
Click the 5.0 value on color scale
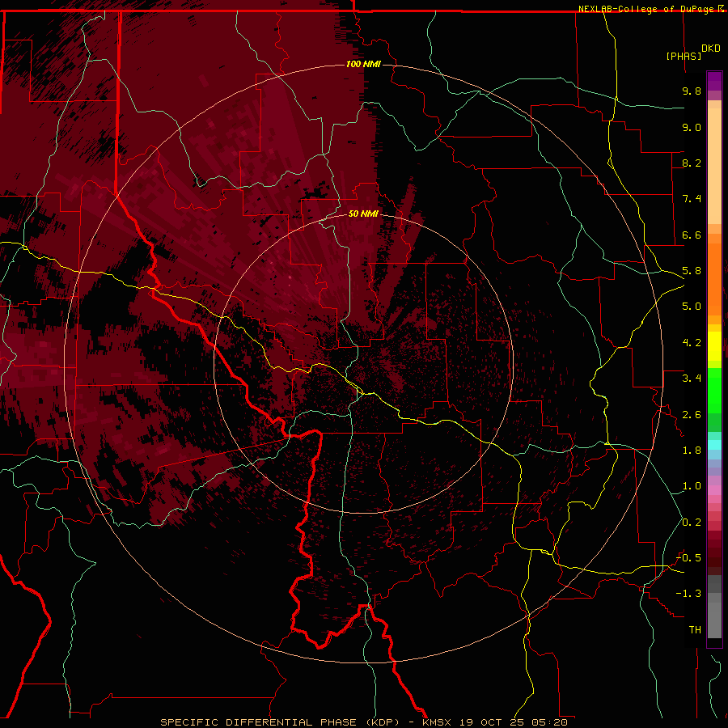tap(692, 307)
